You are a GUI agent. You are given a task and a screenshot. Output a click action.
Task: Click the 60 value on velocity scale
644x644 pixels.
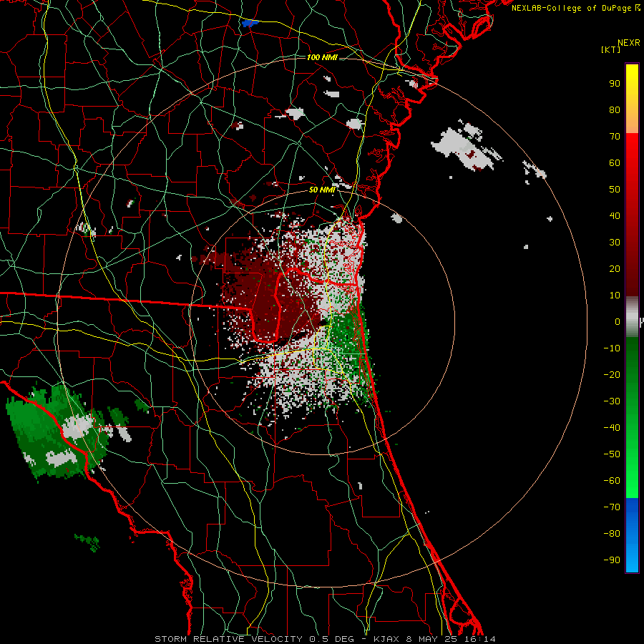(x=615, y=163)
